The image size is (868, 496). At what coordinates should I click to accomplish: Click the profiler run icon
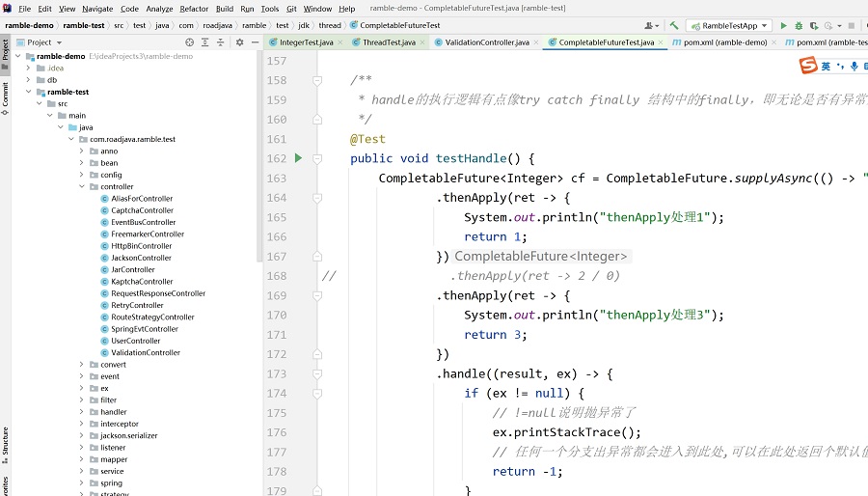click(828, 25)
